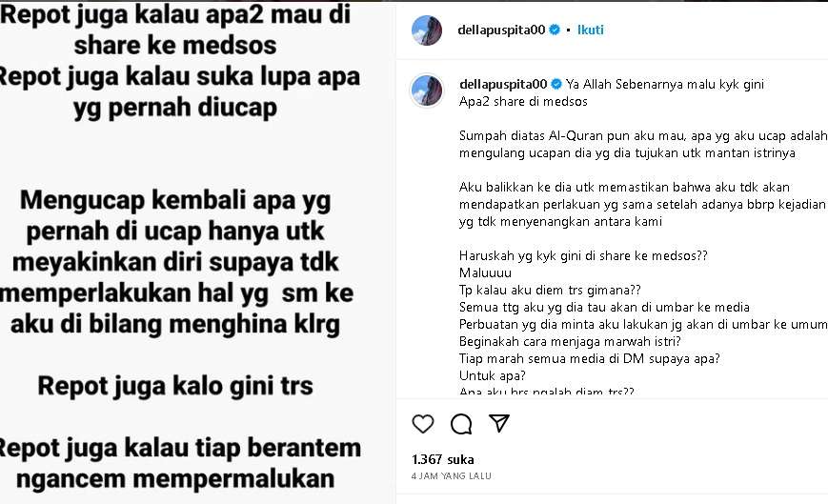Open dellapuspita00 profile from the header username

[x=501, y=30]
